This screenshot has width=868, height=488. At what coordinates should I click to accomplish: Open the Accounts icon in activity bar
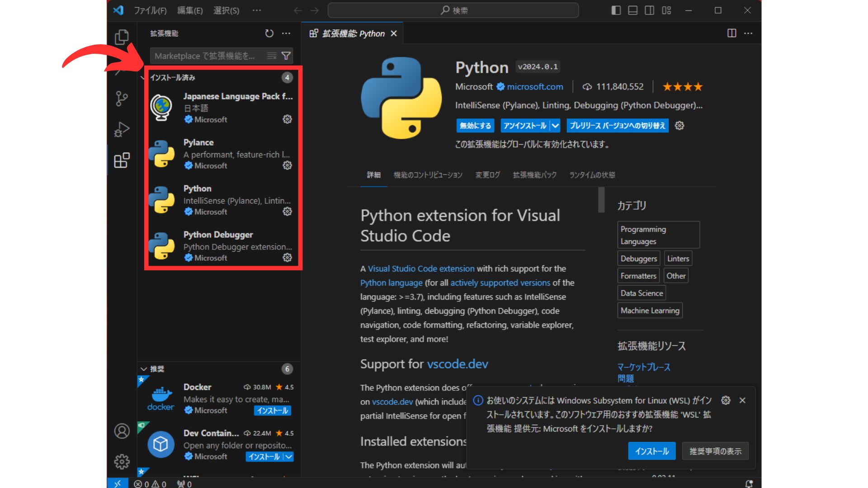[x=122, y=431]
